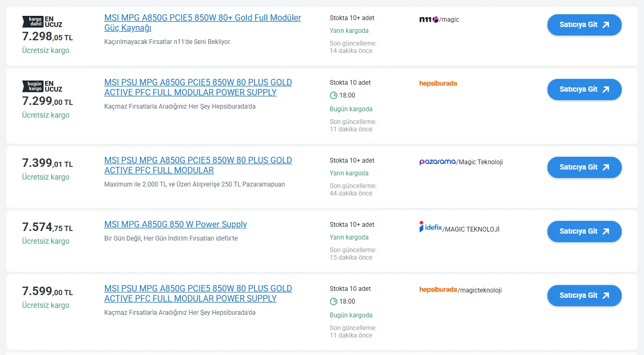Click hepsiburada logo in 7.299,00 TL row

tap(438, 83)
